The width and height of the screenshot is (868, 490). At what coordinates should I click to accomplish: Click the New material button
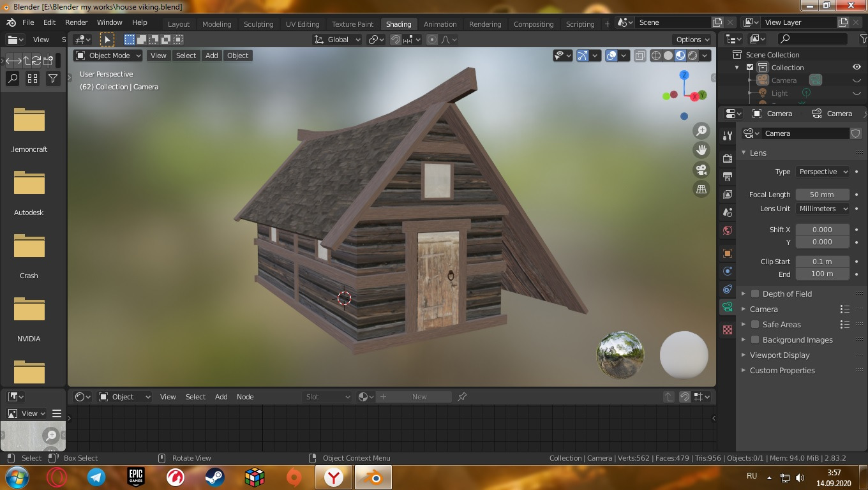coord(419,397)
